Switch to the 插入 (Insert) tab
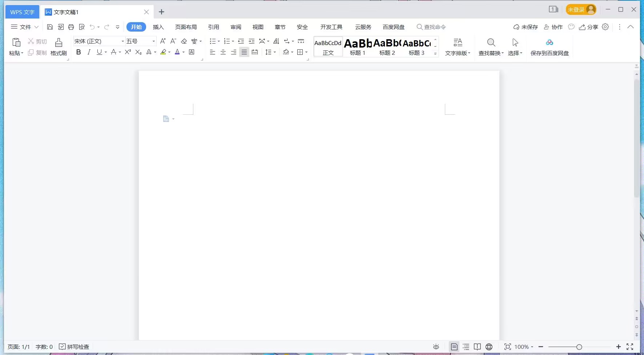 pos(158,27)
